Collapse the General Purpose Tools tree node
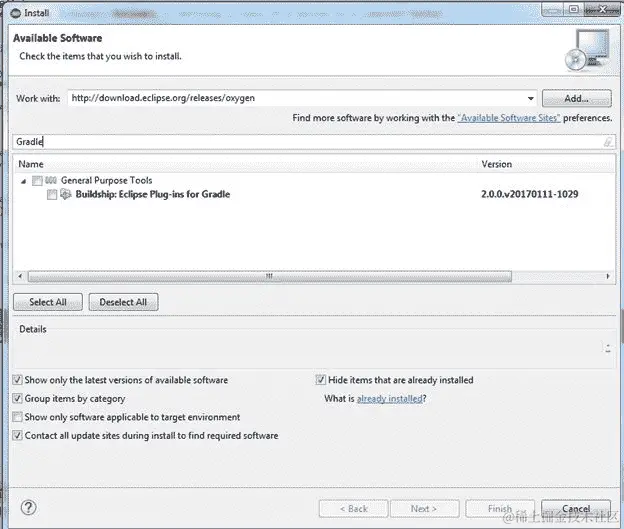 [x=23, y=182]
